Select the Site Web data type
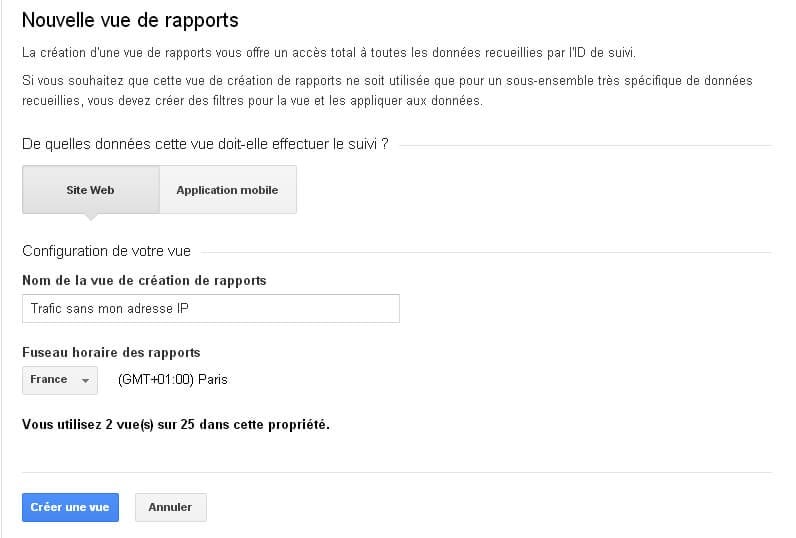 pyautogui.click(x=90, y=190)
